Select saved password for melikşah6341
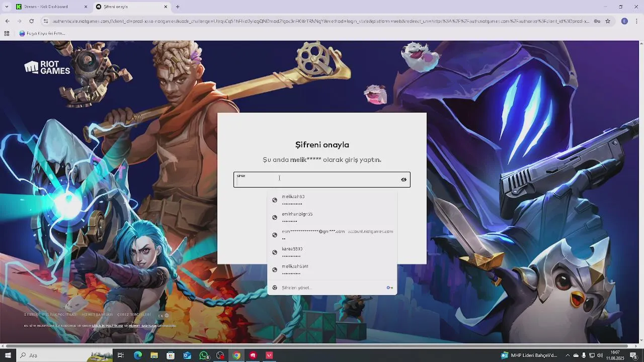644x362 pixels. click(x=332, y=269)
